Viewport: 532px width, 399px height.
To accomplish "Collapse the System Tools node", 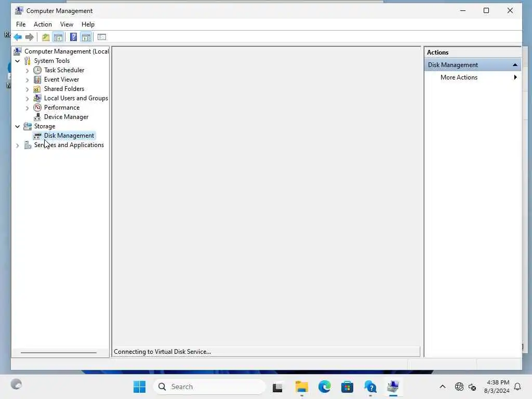I will coord(17,61).
